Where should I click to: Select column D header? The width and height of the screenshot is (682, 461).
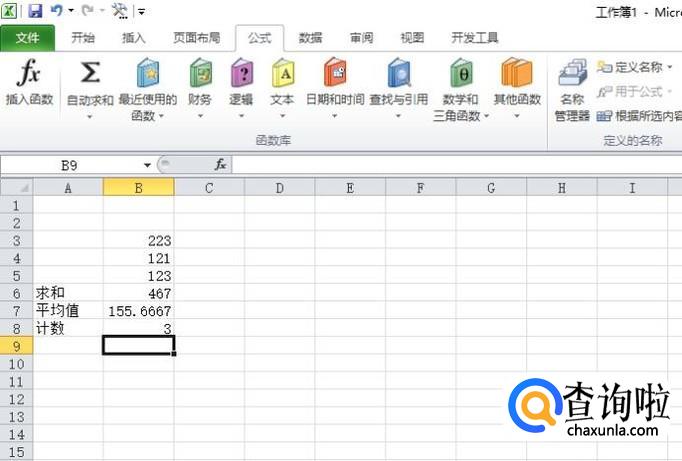tap(280, 188)
